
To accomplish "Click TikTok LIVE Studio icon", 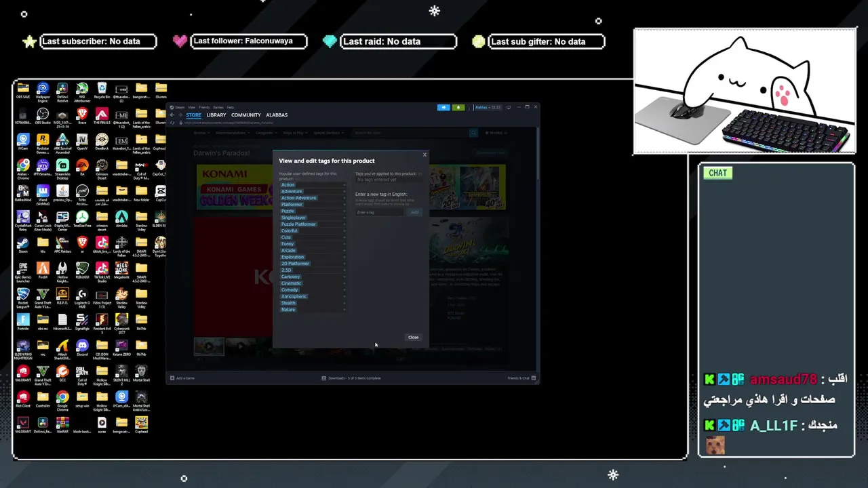I will click(102, 272).
